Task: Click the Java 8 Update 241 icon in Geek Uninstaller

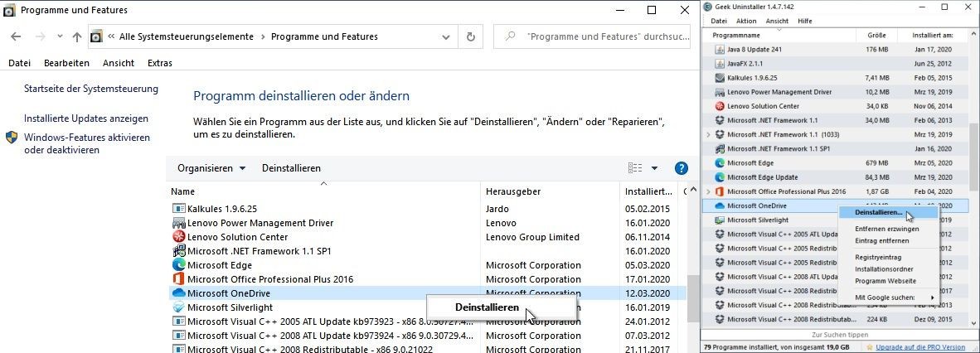Action: [720, 50]
